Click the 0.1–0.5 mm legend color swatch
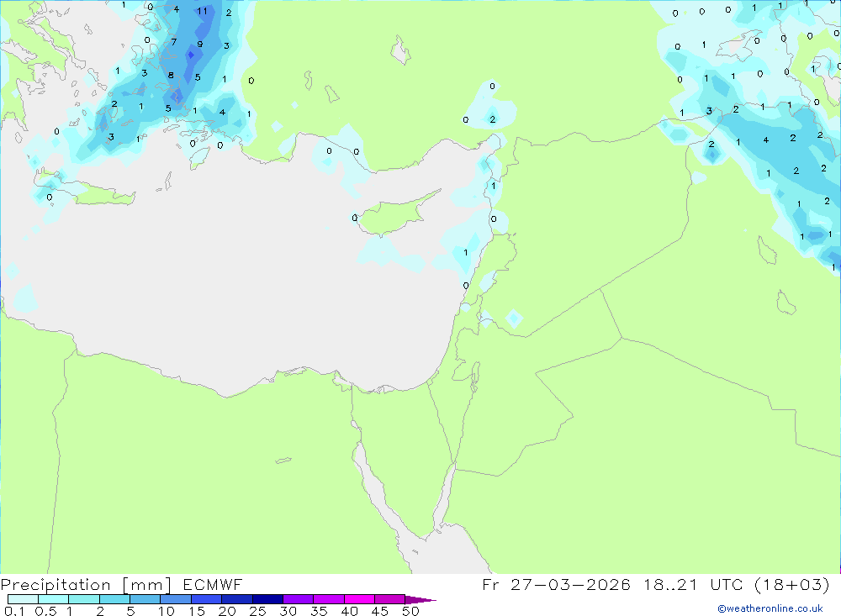This screenshot has width=841, height=616. point(23,599)
